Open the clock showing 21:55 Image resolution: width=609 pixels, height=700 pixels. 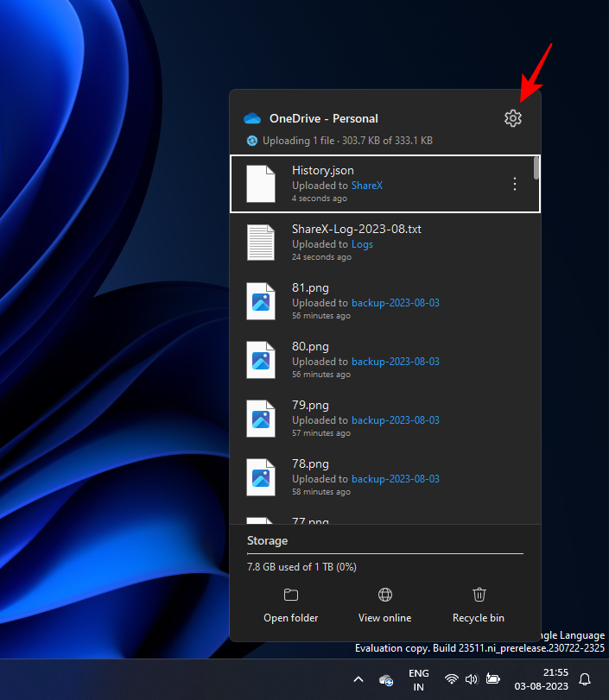coord(541,679)
